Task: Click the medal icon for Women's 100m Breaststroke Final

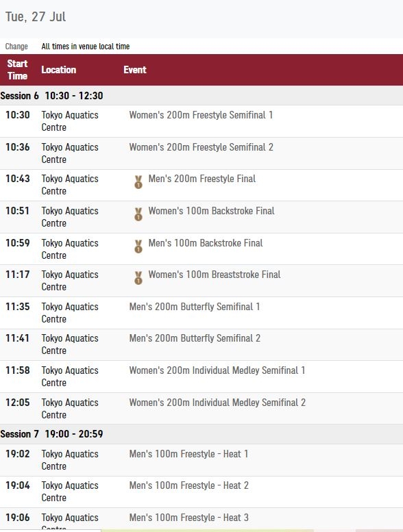Action: (x=138, y=278)
